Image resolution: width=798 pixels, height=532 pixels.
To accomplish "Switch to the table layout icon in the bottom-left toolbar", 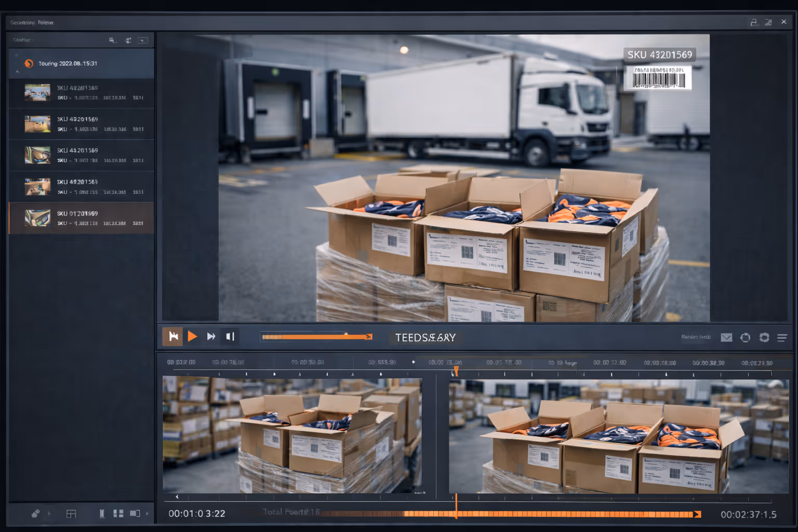I will pyautogui.click(x=71, y=514).
